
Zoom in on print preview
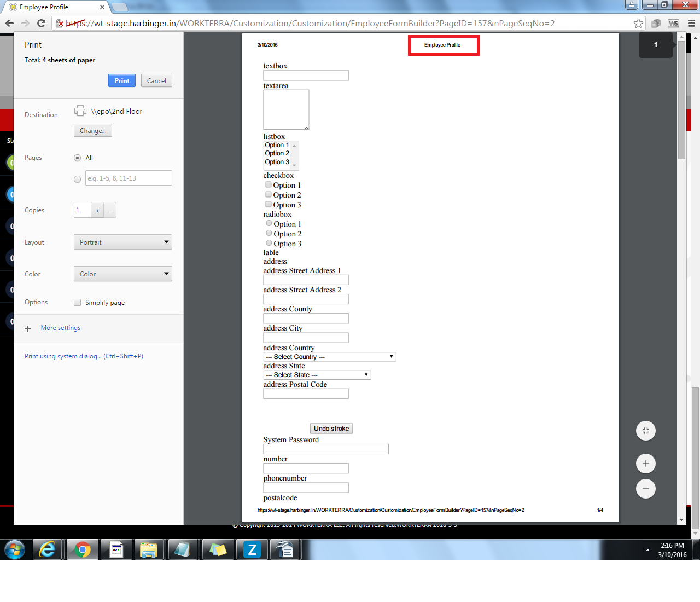point(645,464)
